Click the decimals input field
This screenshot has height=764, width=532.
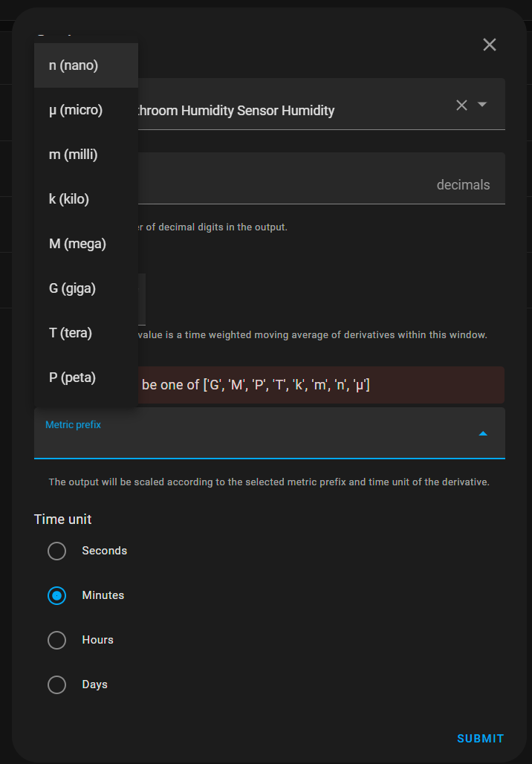tap(334, 178)
